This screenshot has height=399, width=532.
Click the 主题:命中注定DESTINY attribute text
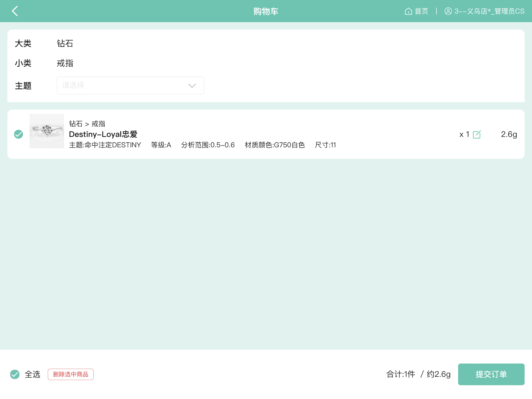point(105,145)
